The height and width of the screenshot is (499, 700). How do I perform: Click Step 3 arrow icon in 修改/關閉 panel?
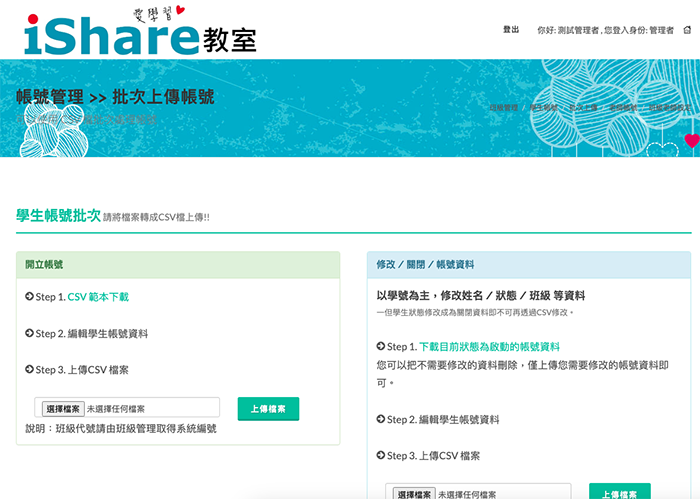tap(381, 455)
